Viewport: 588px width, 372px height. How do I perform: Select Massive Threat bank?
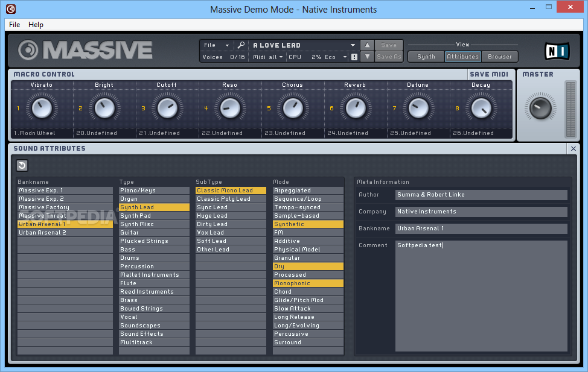pos(65,216)
